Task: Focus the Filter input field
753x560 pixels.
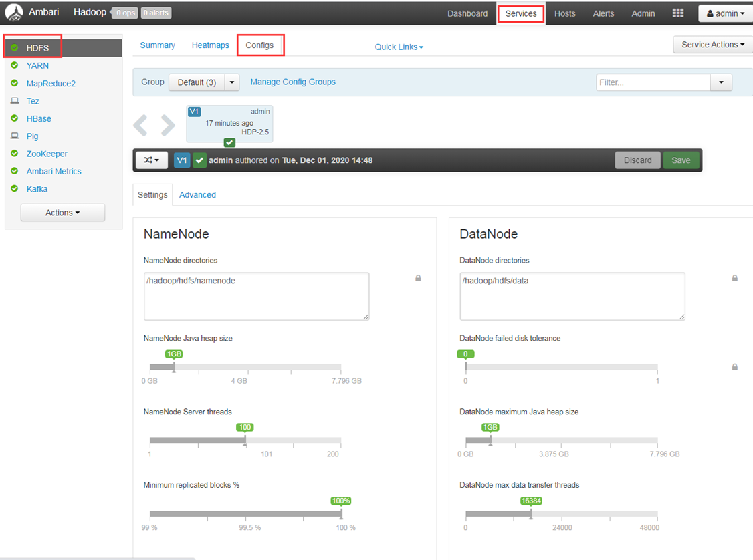Action: click(x=653, y=82)
